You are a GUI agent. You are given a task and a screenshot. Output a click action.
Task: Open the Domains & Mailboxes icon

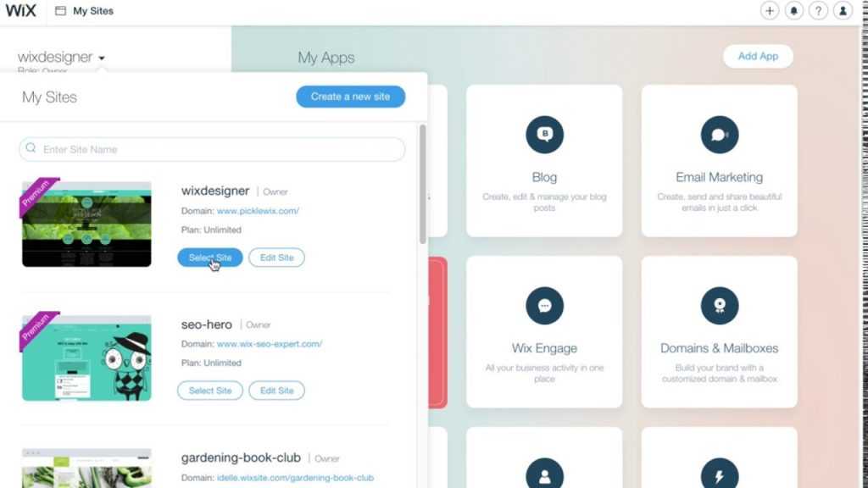coord(719,305)
